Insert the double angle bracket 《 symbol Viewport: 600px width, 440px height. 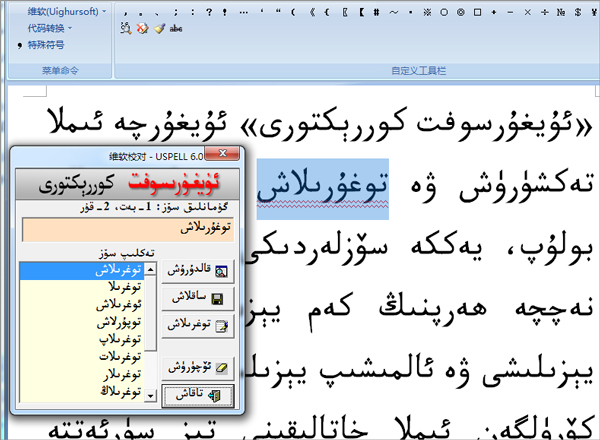tap(312, 13)
